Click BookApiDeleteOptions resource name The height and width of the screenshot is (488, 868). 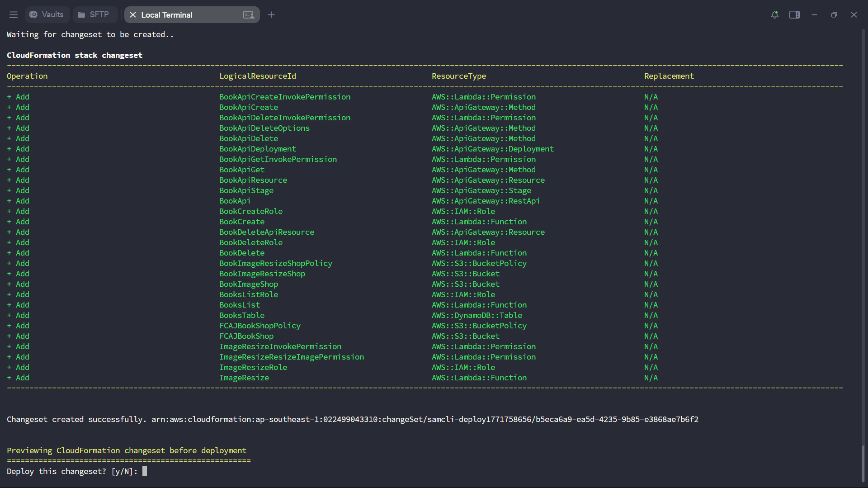click(264, 128)
